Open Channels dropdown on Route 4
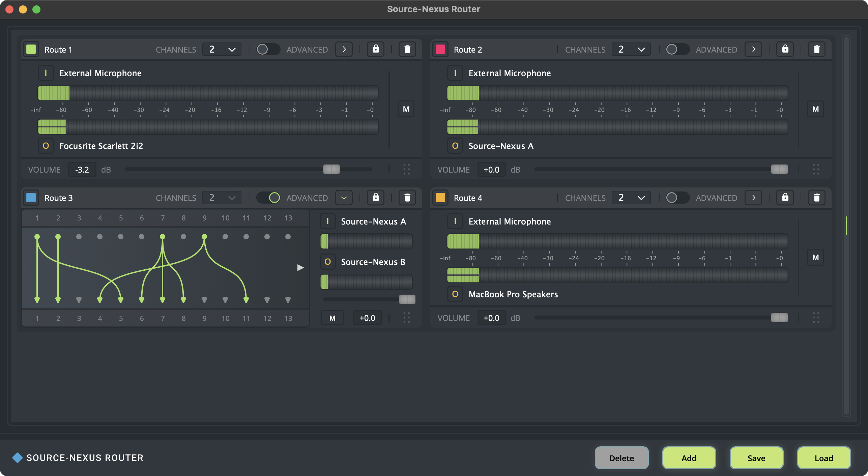Screen dimensions: 868x476 click(x=631, y=198)
